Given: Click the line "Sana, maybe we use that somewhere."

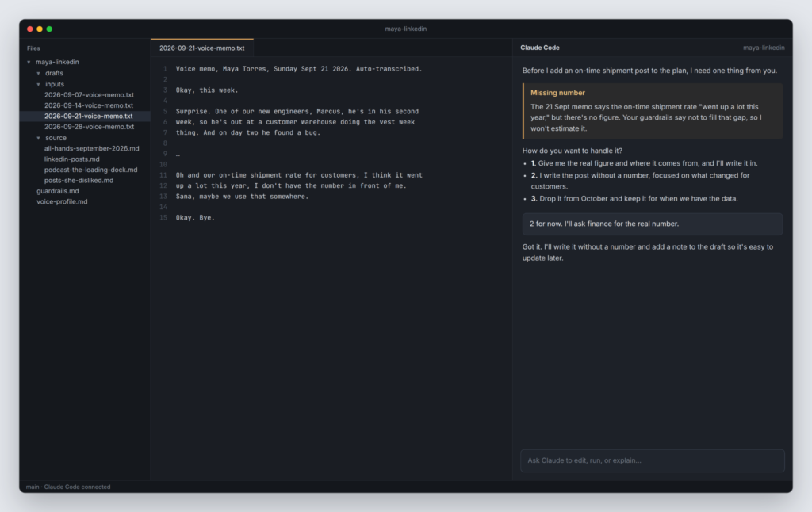Looking at the screenshot, I should 242,197.
